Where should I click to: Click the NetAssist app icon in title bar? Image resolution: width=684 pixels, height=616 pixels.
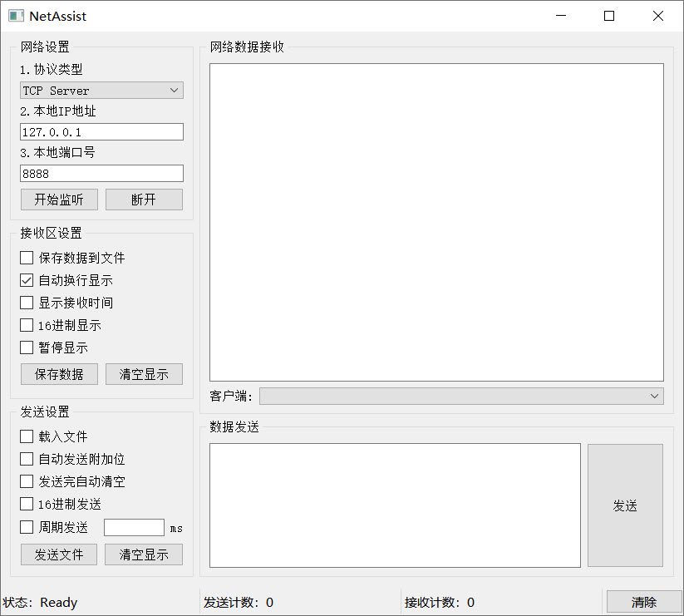16,16
